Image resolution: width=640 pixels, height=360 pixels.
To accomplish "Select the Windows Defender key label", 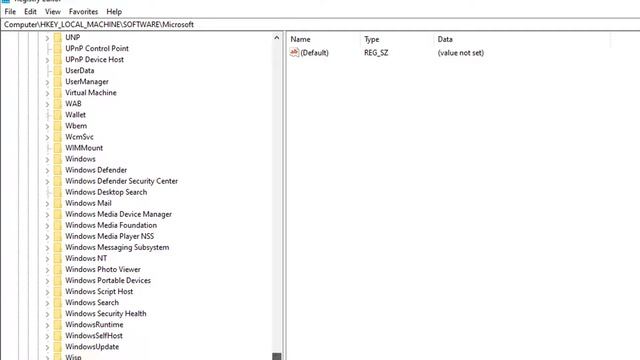I will click(96, 170).
